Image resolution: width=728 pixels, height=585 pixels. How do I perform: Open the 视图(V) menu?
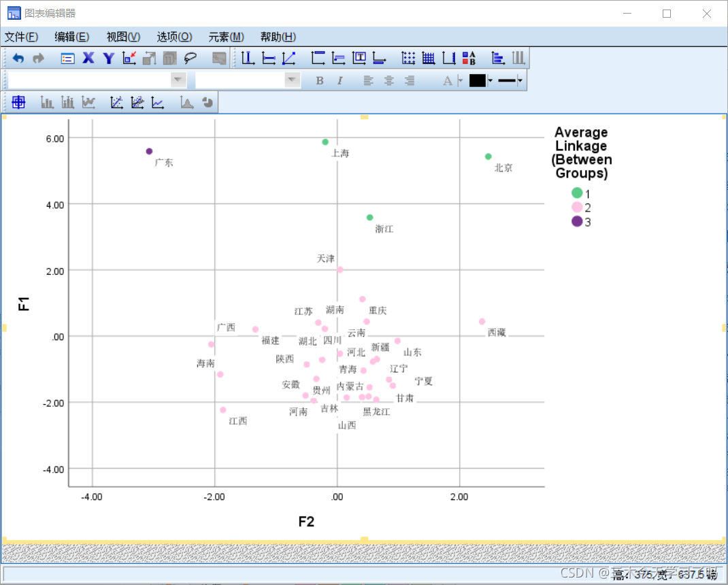pyautogui.click(x=123, y=37)
